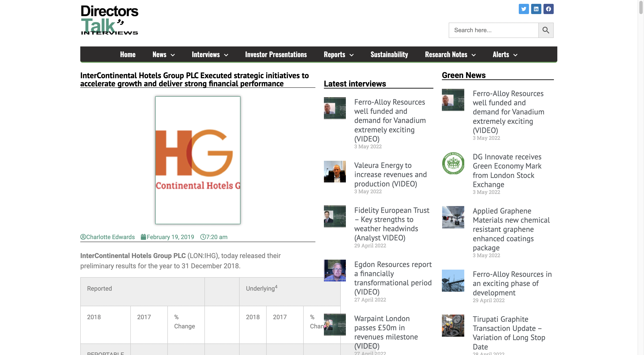644x355 pixels.
Task: Expand the Interviews dropdown chevron
Action: click(226, 55)
